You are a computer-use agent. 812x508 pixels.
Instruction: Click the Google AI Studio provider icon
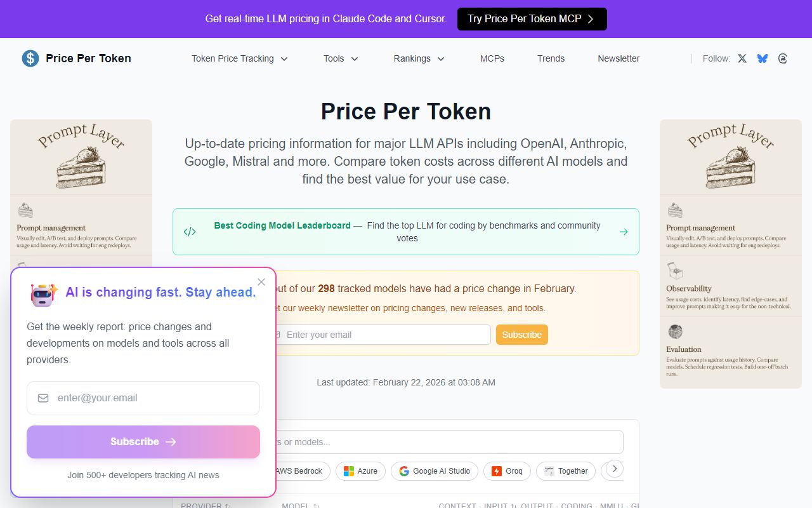(403, 471)
